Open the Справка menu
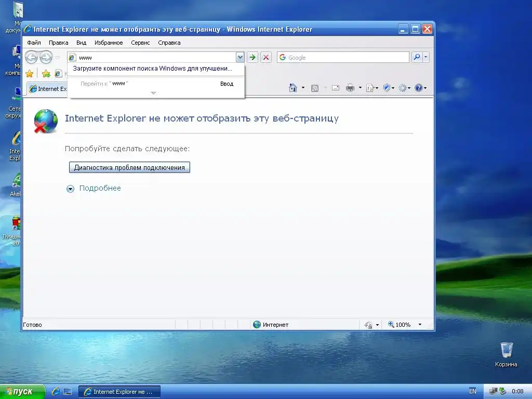 pyautogui.click(x=169, y=43)
